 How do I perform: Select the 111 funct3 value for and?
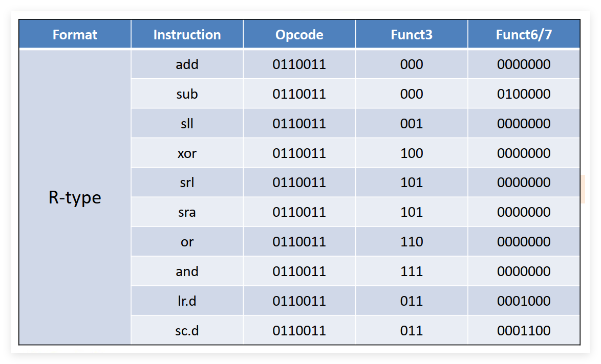(412, 271)
